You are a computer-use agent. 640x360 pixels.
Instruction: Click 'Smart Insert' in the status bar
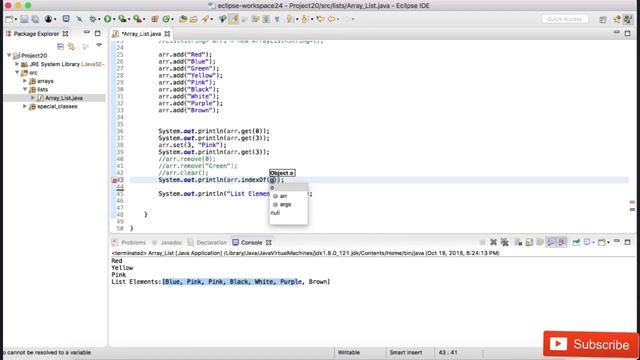406,352
